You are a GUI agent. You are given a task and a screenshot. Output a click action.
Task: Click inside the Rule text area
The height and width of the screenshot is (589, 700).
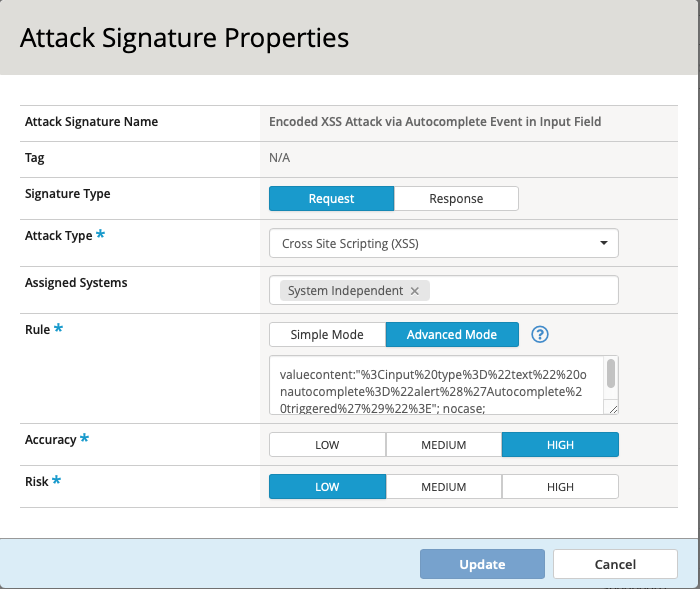[435, 385]
